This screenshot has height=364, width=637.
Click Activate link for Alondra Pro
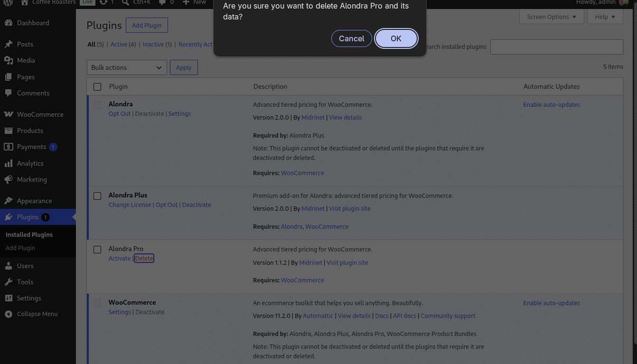(120, 258)
